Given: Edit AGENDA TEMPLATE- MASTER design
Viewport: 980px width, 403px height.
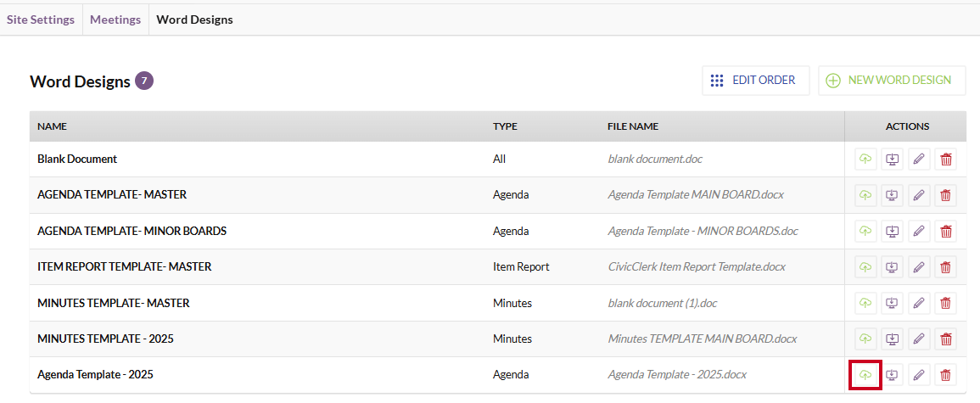Looking at the screenshot, I should pos(919,195).
